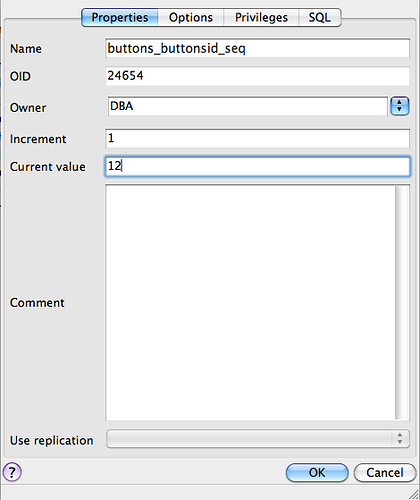Open the Use replication dropdown
The image size is (420, 500).
pos(258,439)
